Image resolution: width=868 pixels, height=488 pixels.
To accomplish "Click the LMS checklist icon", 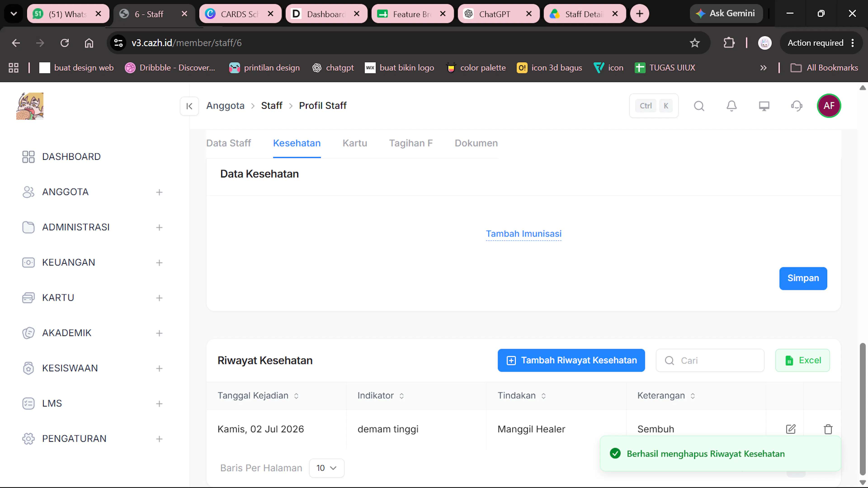I will click(28, 404).
